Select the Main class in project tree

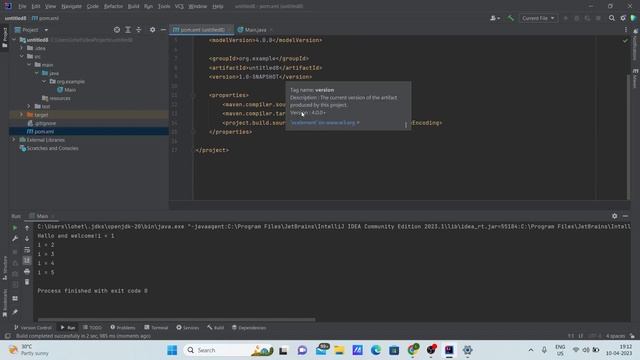[x=67, y=90]
